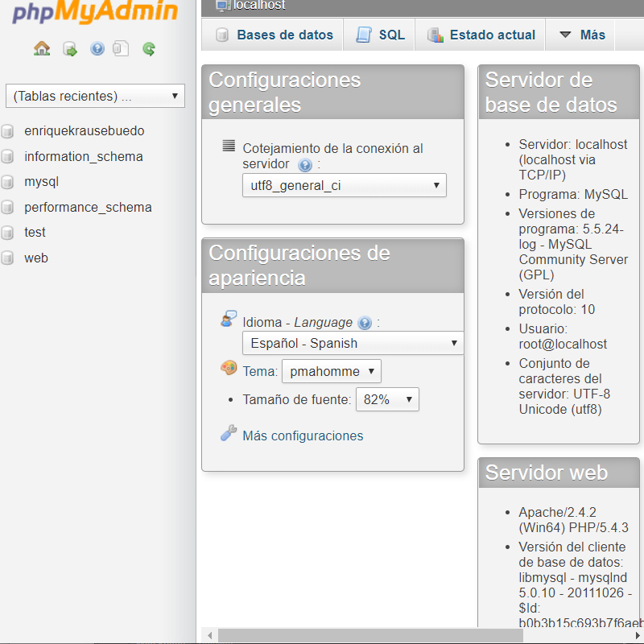Click the Tamaño de fuente label
The height and width of the screenshot is (644, 644).
click(x=297, y=399)
